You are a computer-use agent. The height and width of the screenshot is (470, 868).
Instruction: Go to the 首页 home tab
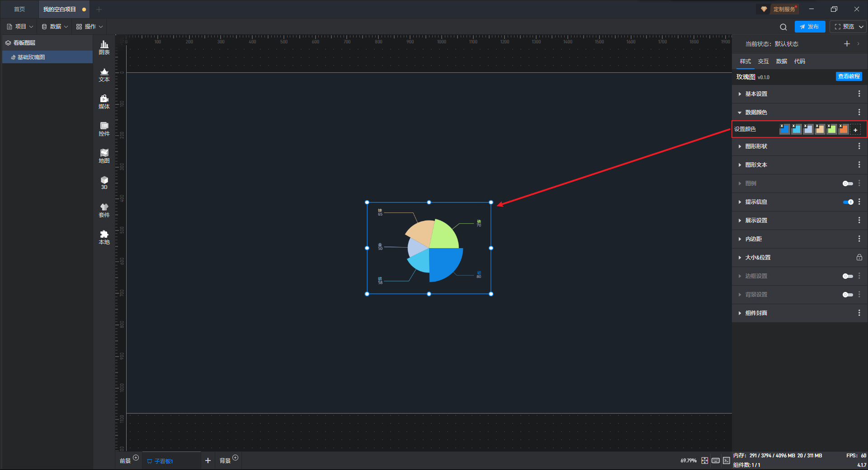(19, 9)
